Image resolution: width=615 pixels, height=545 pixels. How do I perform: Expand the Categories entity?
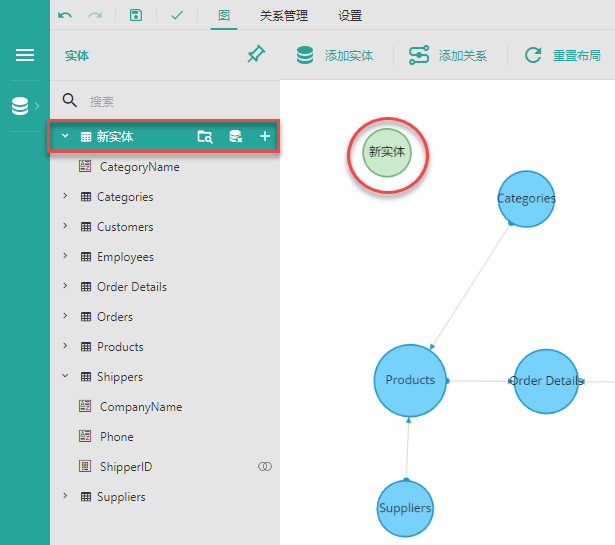(65, 197)
